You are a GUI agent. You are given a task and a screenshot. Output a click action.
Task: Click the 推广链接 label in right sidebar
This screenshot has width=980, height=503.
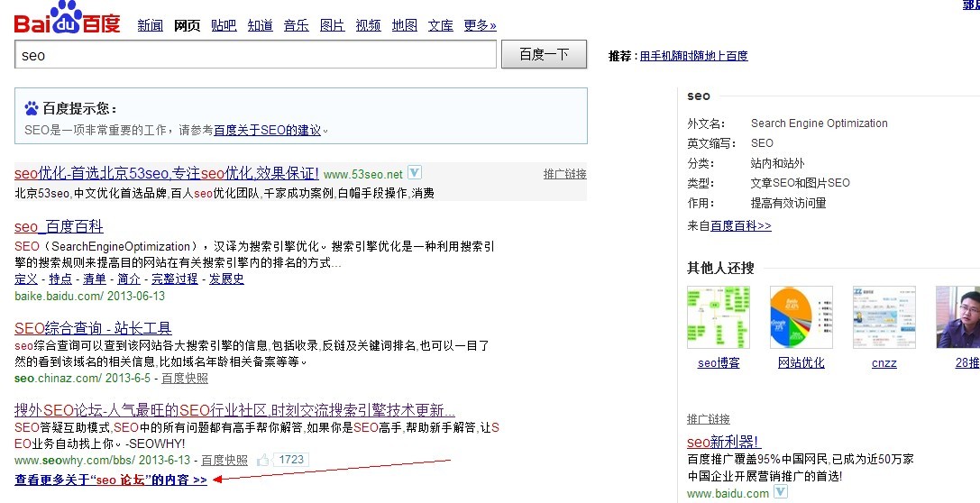pyautogui.click(x=708, y=419)
